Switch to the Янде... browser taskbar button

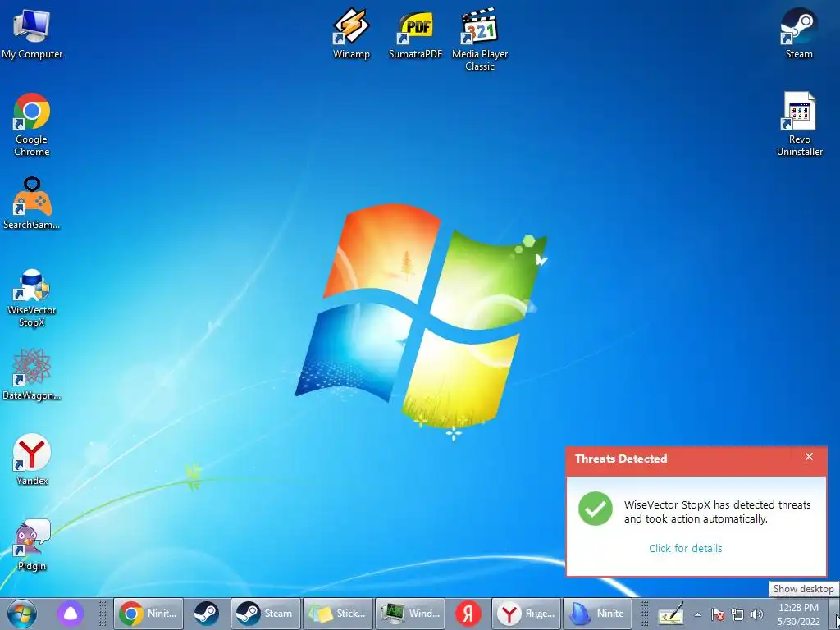tap(526, 614)
